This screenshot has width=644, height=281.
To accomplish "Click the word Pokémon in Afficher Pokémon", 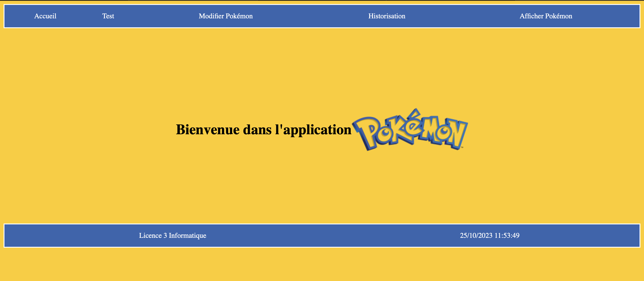I will click(x=559, y=16).
